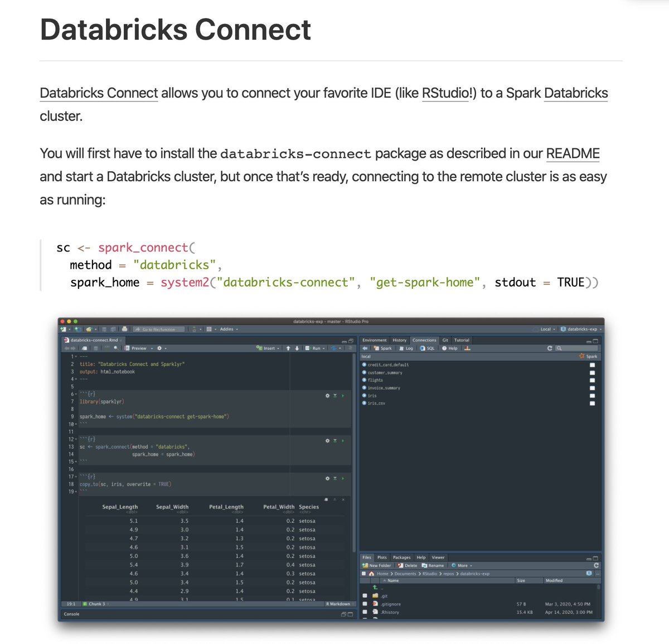The height and width of the screenshot is (644, 669).
Task: Click the Spark connection icon
Action: pos(377,348)
